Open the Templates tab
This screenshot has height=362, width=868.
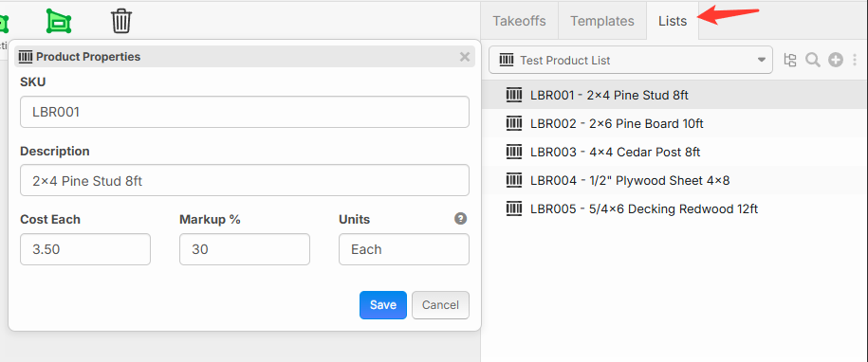click(x=602, y=21)
